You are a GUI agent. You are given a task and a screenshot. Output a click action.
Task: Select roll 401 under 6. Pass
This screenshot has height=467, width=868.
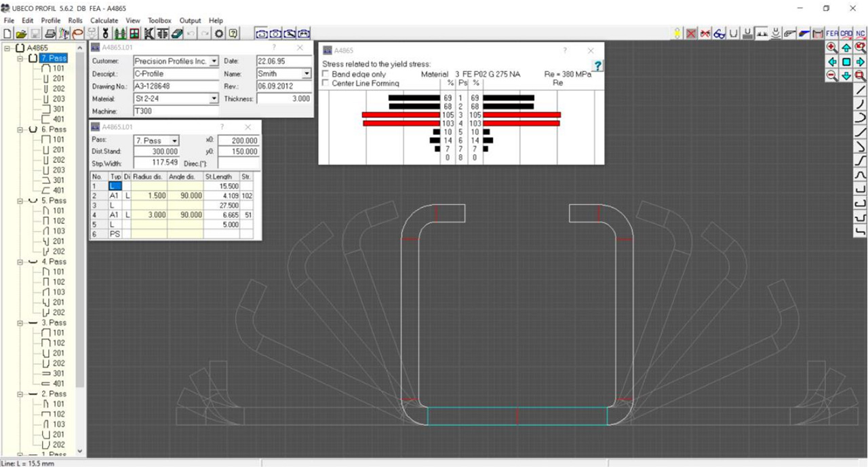[58, 190]
